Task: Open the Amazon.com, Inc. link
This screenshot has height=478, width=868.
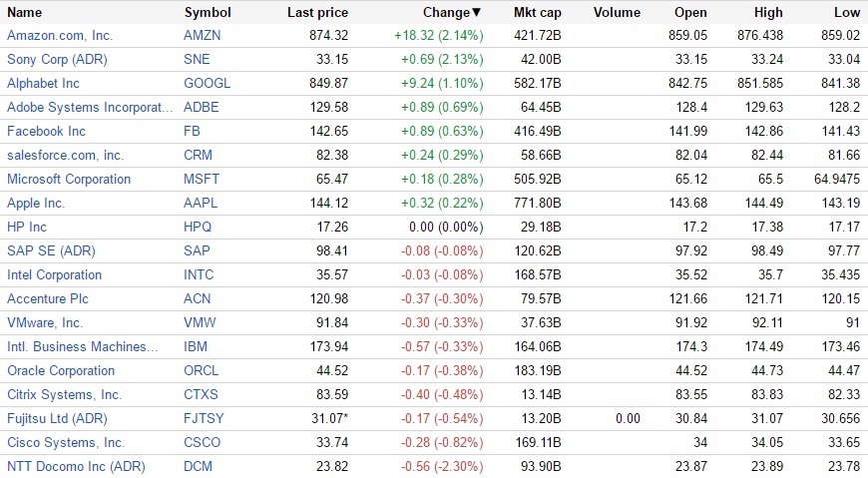Action: tap(60, 35)
